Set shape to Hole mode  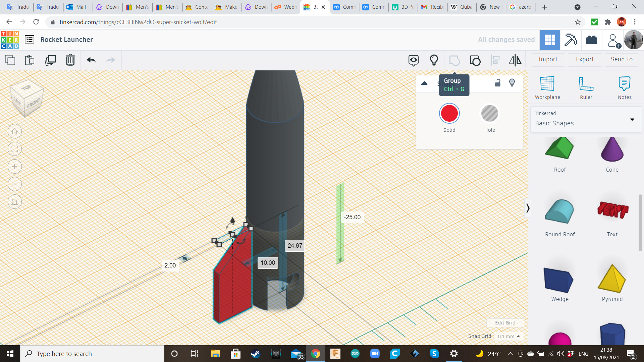(x=489, y=114)
